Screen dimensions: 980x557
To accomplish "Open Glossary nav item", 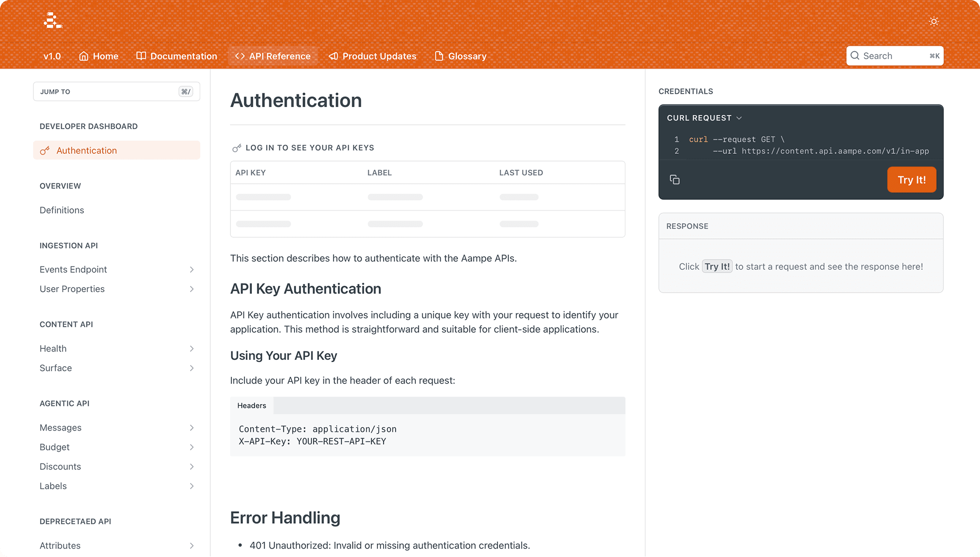I will point(460,56).
